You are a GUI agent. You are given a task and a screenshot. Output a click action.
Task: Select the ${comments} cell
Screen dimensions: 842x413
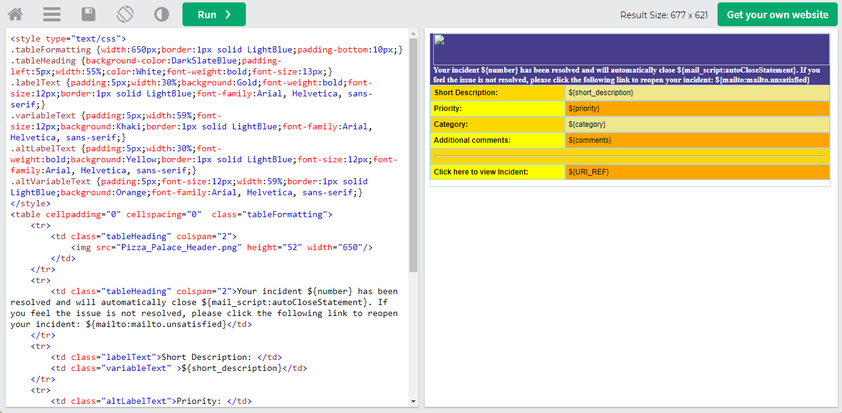(698, 140)
